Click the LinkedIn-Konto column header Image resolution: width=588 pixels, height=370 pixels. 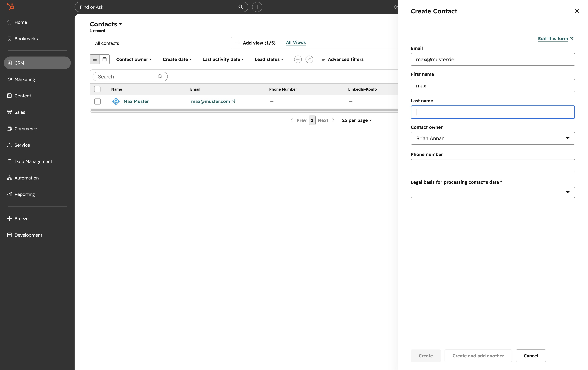tap(370, 89)
